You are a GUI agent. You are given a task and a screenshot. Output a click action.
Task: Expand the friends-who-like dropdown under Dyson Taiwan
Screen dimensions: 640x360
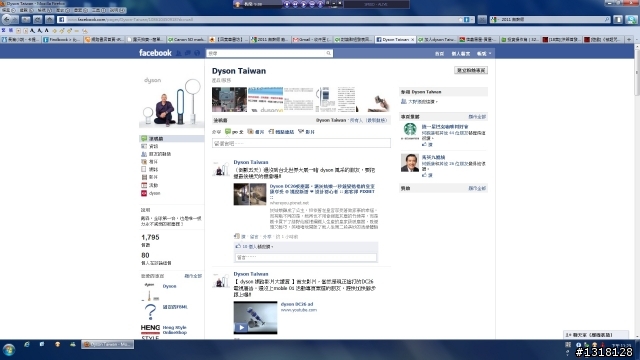point(422,102)
